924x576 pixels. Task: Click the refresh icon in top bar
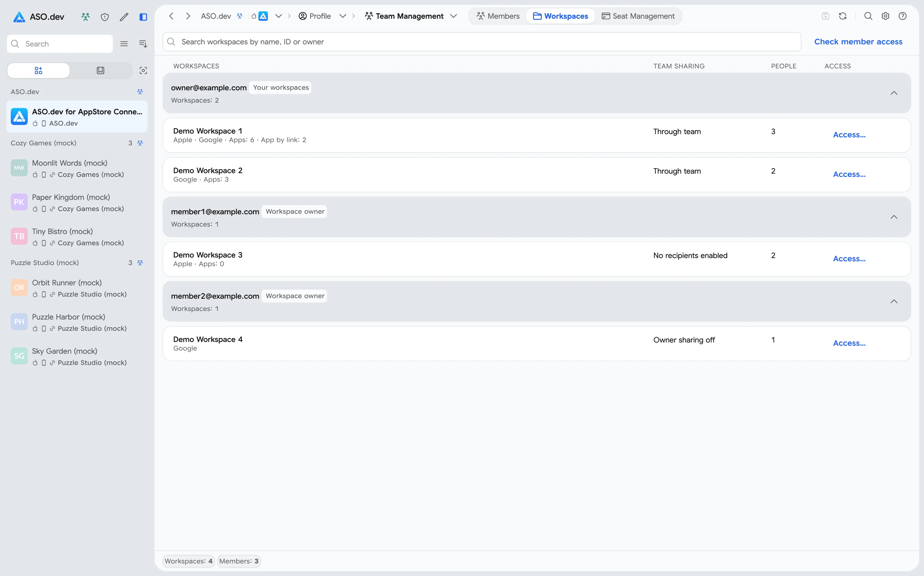[x=843, y=16]
